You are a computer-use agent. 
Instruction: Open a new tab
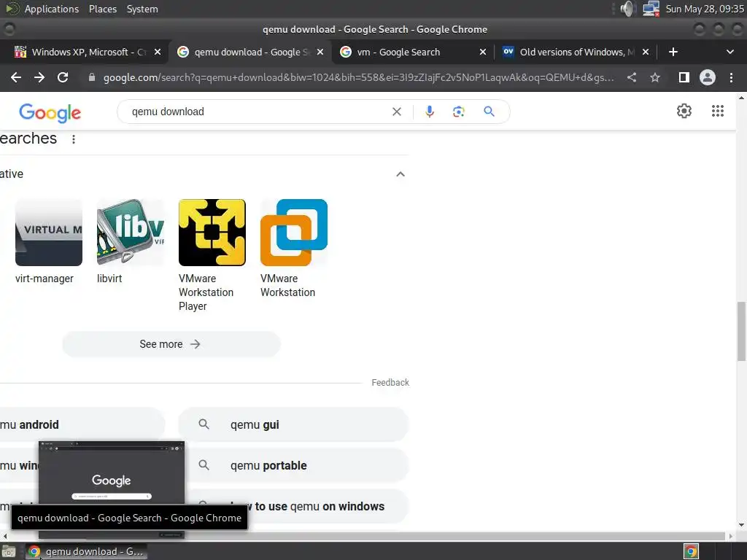pyautogui.click(x=673, y=52)
